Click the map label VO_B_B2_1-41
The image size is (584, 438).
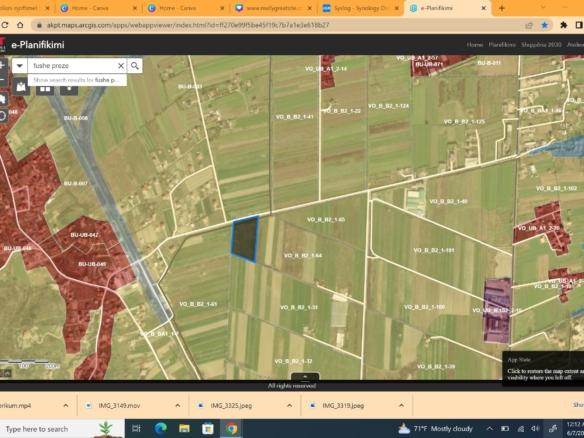294,117
